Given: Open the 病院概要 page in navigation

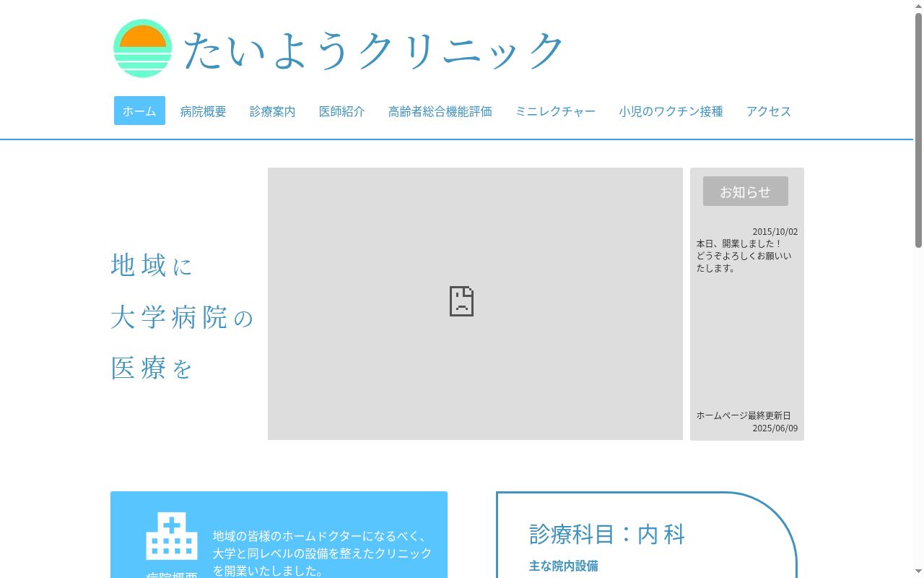Looking at the screenshot, I should pyautogui.click(x=204, y=111).
